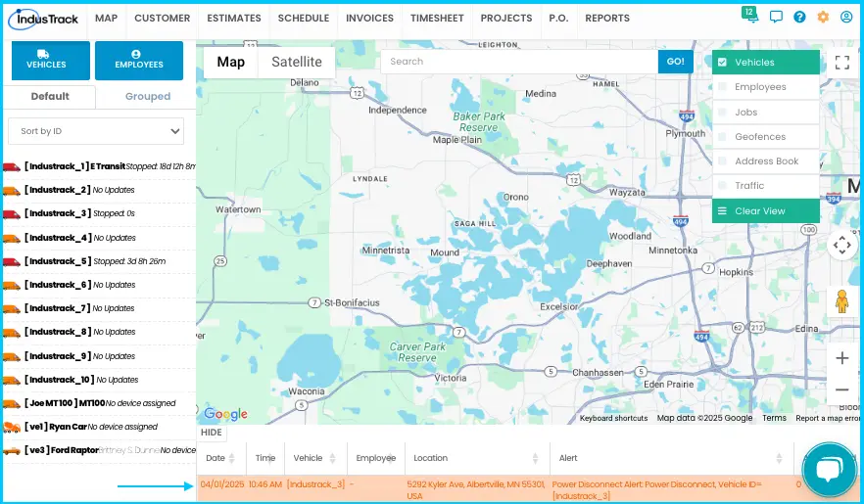The width and height of the screenshot is (864, 504).
Task: Open the orange settings gear icon
Action: [x=823, y=17]
